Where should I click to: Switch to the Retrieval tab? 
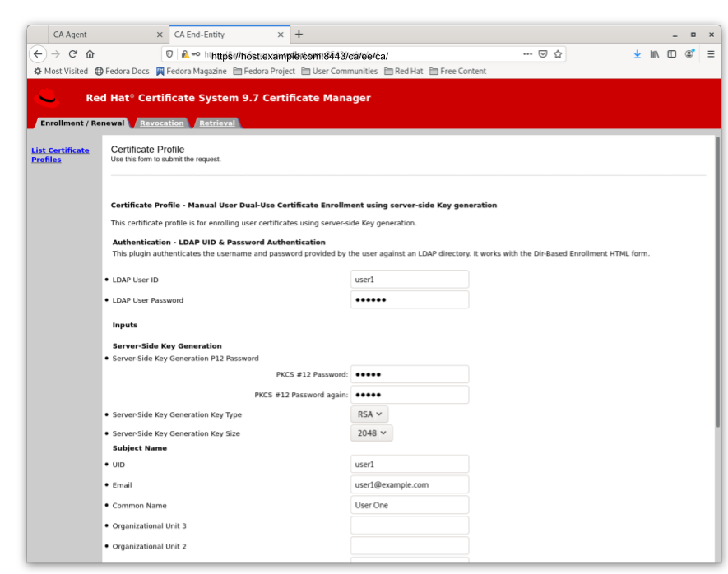pyautogui.click(x=216, y=123)
